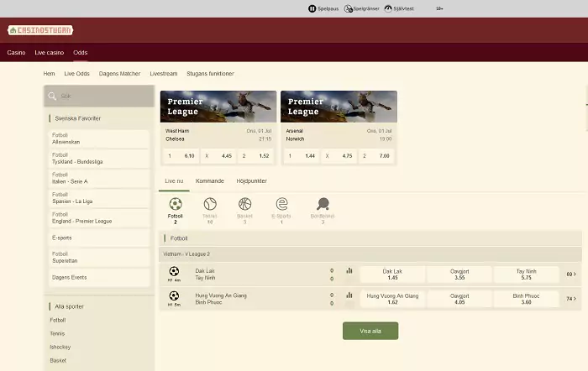Open Live Odds in sub navigation

tap(76, 74)
